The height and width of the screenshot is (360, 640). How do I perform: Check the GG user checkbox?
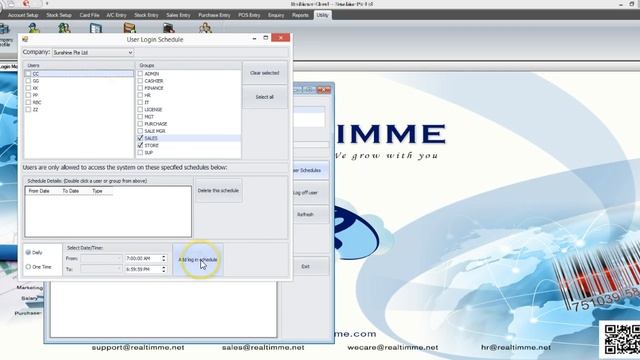tap(28, 81)
